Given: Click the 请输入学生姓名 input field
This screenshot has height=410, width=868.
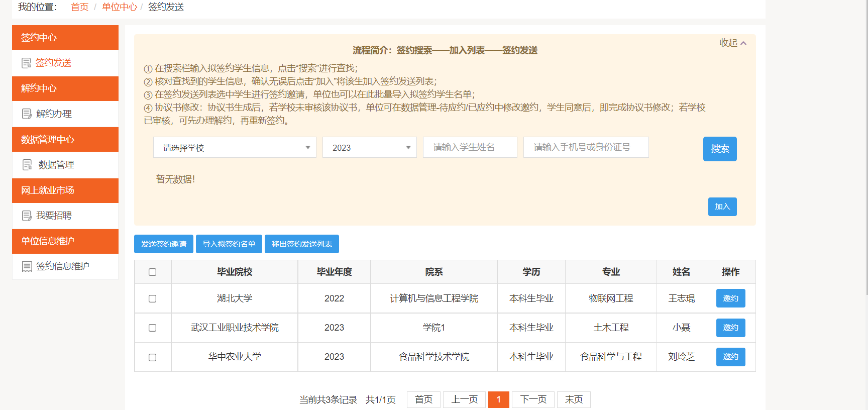Looking at the screenshot, I should click(x=470, y=147).
